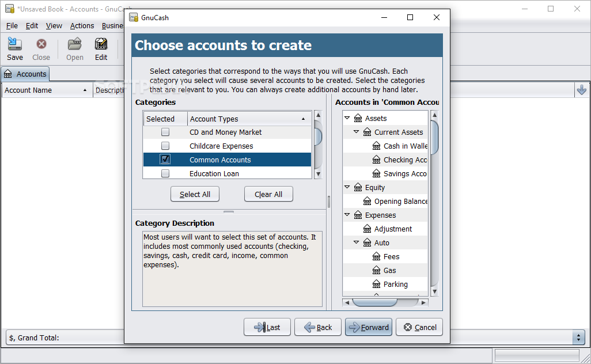Image resolution: width=591 pixels, height=364 pixels.
Task: Select the Education Loan row text
Action: (x=214, y=174)
